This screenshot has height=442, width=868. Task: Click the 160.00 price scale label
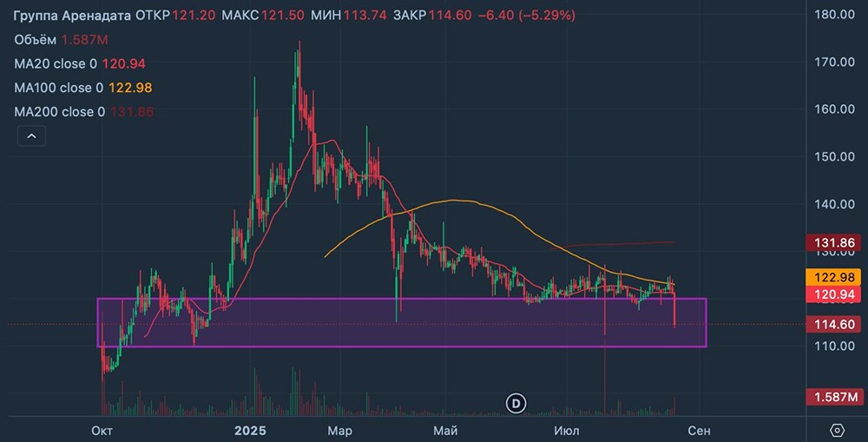(x=834, y=109)
